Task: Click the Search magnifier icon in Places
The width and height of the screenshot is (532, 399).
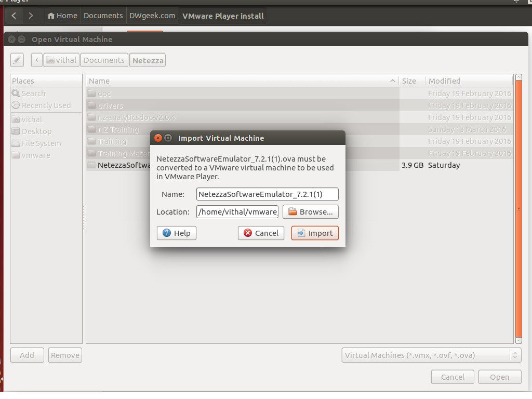Action: click(16, 93)
